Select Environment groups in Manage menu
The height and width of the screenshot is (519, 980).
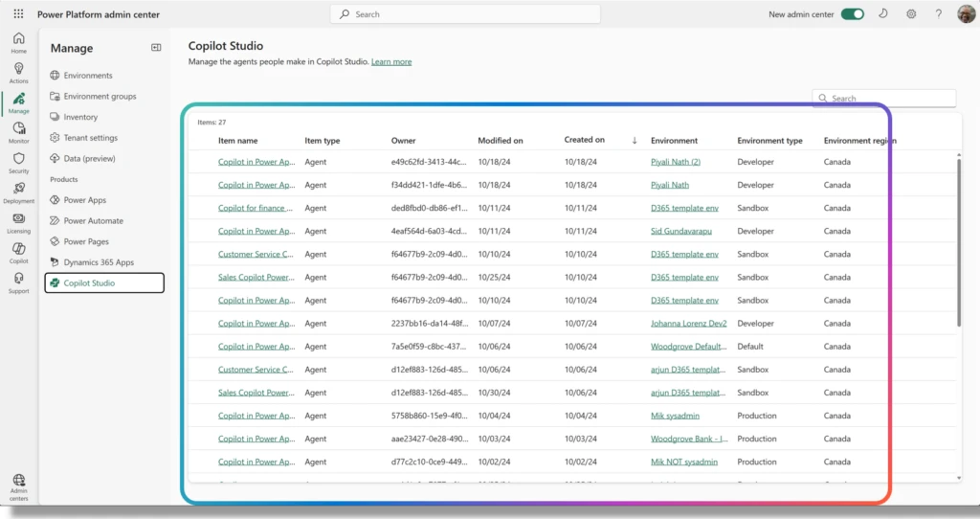pos(100,96)
